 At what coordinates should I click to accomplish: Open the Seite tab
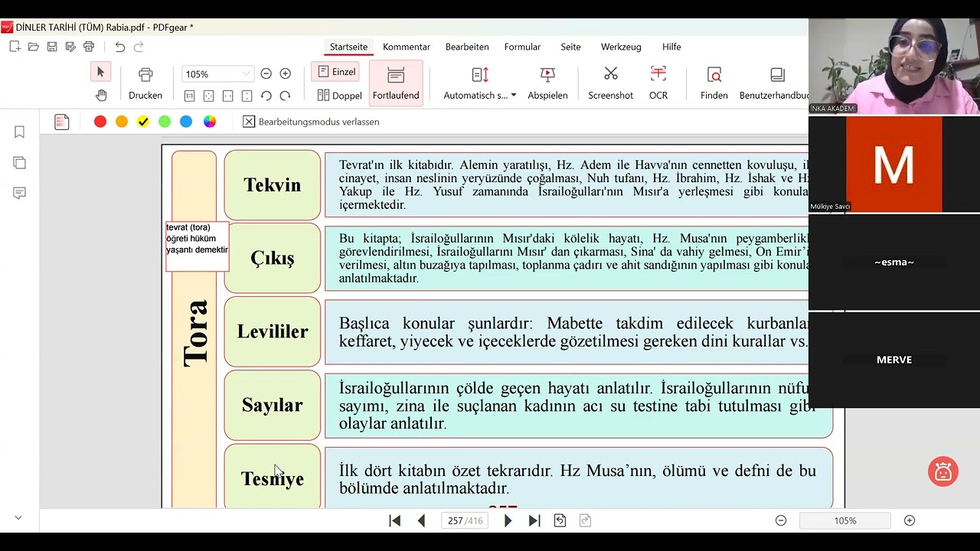[570, 47]
